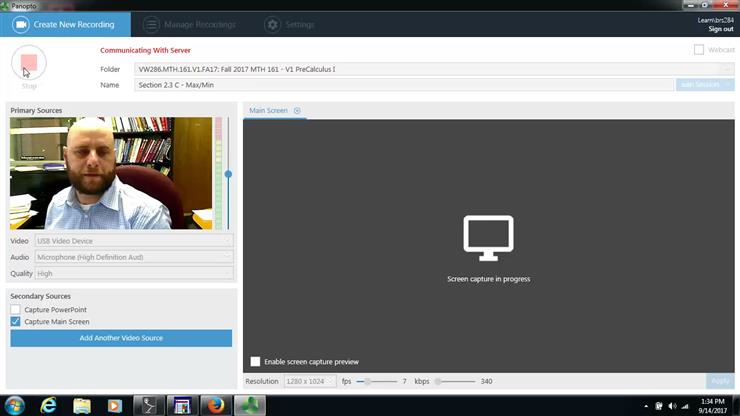Click the session Name input field

click(404, 85)
